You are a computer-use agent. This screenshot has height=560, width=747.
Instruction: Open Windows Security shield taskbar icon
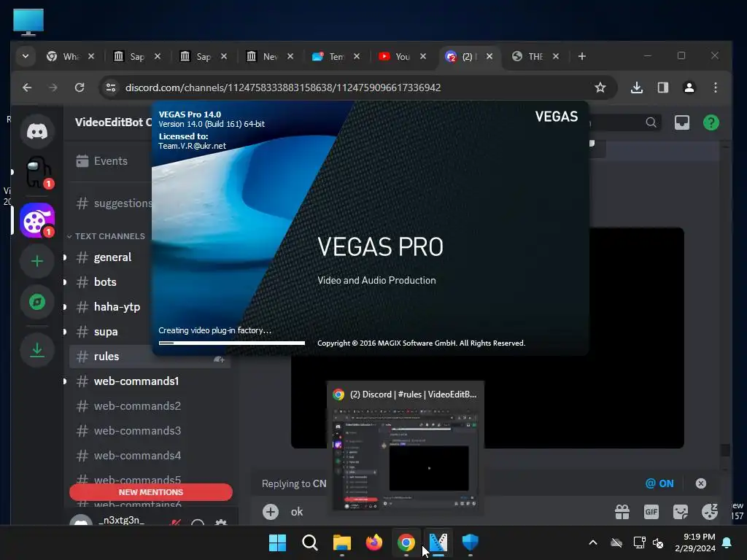pyautogui.click(x=471, y=542)
